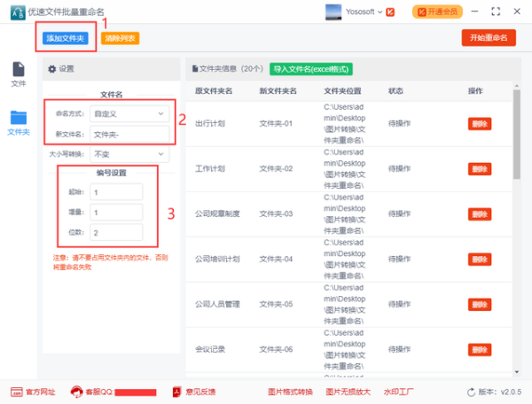The height and width of the screenshot is (404, 532).
Task: Delete the 出行计划 folder row
Action: (x=479, y=124)
